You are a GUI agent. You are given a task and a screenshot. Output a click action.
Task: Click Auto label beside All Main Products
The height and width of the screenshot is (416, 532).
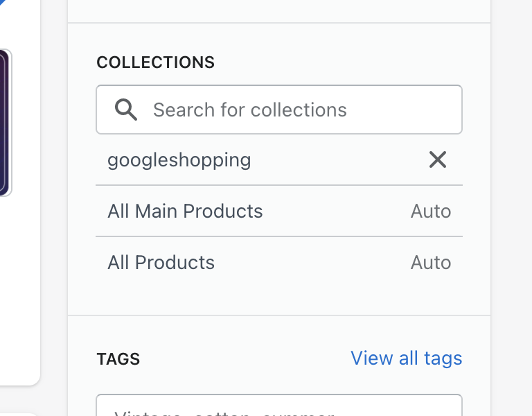point(430,211)
